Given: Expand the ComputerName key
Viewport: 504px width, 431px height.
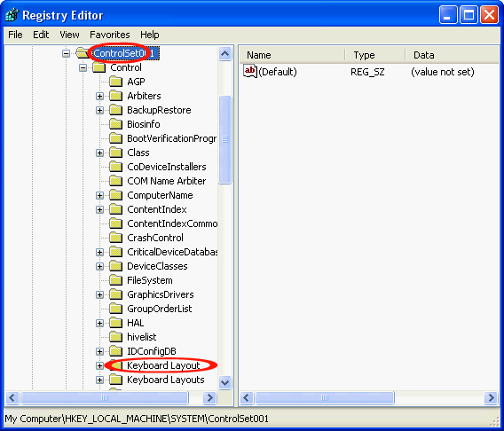Looking at the screenshot, I should coord(99,195).
